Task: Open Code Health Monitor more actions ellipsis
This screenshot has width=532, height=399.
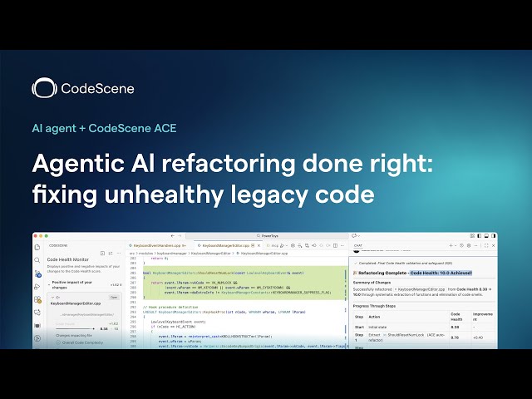Action: (x=118, y=254)
